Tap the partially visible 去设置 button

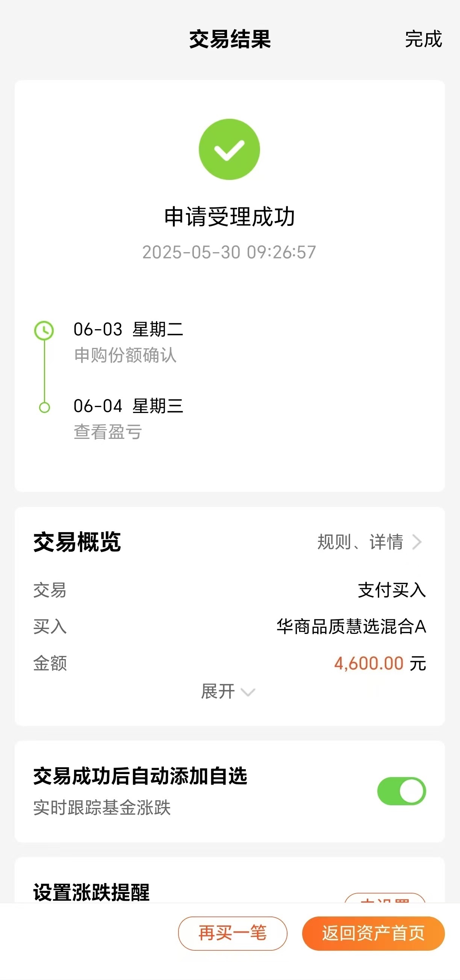[385, 898]
